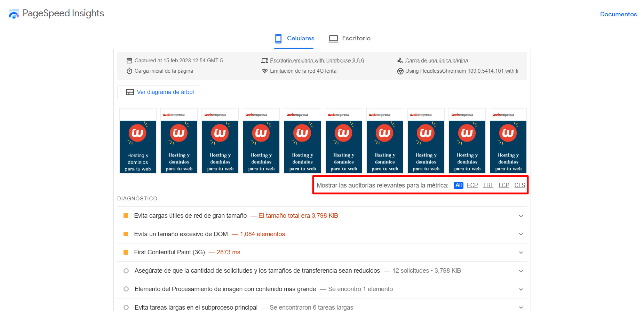
Task: Click the PageSpeed Insights logo icon
Action: click(x=14, y=14)
